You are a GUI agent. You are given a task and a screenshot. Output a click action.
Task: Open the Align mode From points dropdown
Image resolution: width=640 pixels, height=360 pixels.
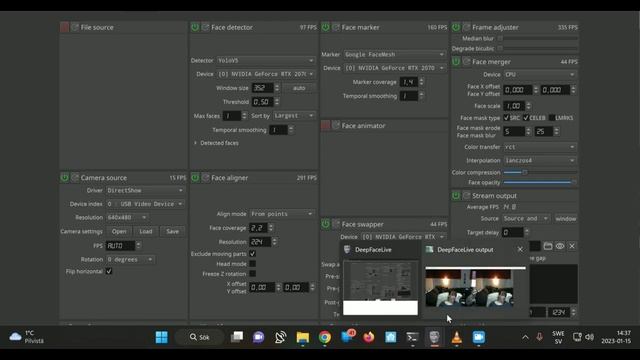pos(282,213)
